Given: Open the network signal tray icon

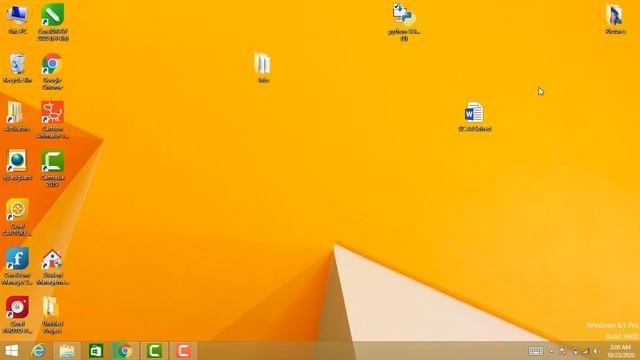Looking at the screenshot, I should tap(586, 351).
